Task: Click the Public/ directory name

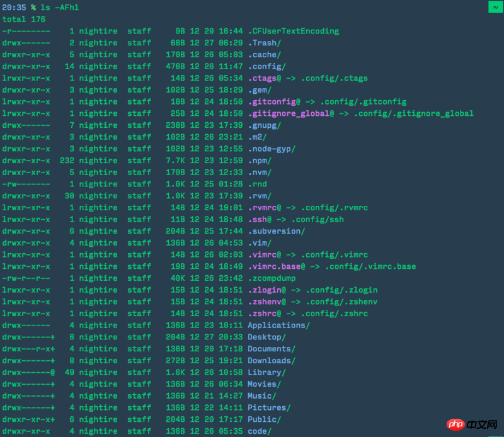Action: pos(264,419)
